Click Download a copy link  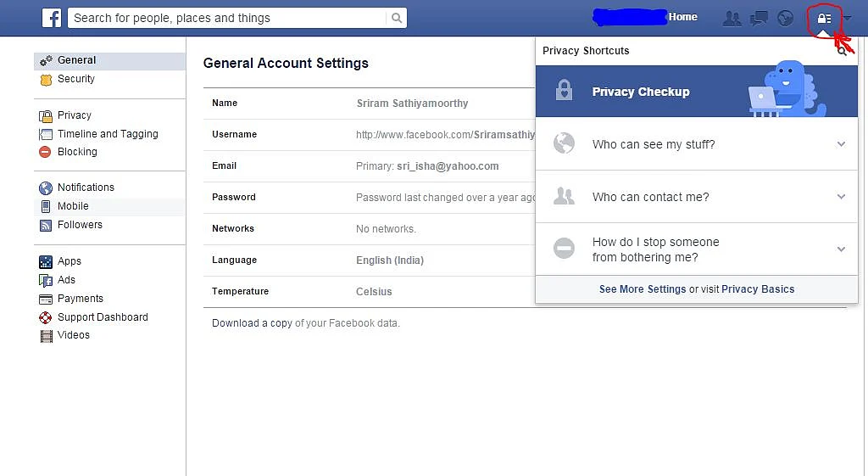(x=252, y=323)
